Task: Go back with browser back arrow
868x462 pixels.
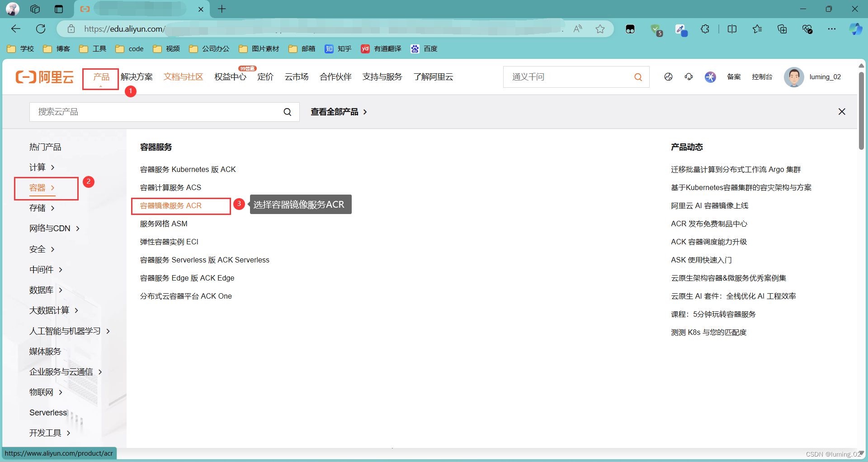Action: click(16, 29)
